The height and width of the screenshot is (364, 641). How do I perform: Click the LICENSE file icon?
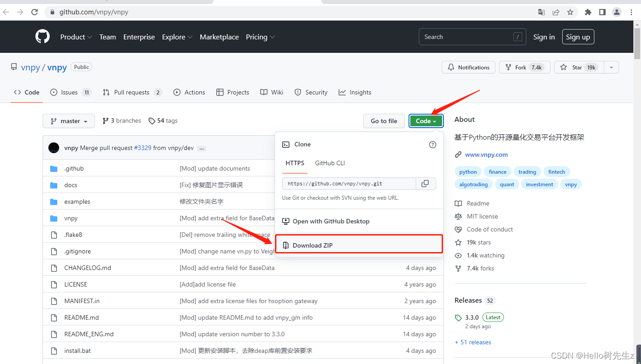point(54,285)
